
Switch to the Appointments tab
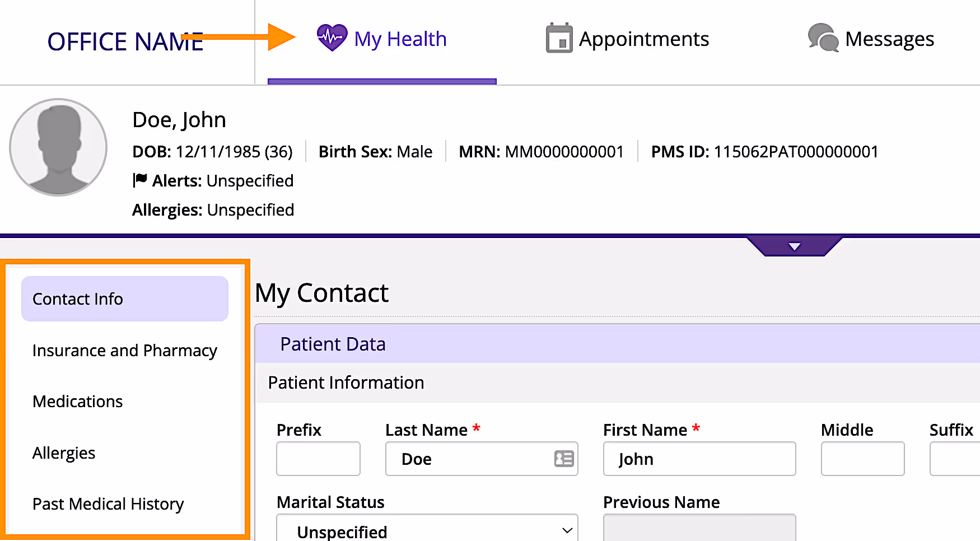[627, 39]
